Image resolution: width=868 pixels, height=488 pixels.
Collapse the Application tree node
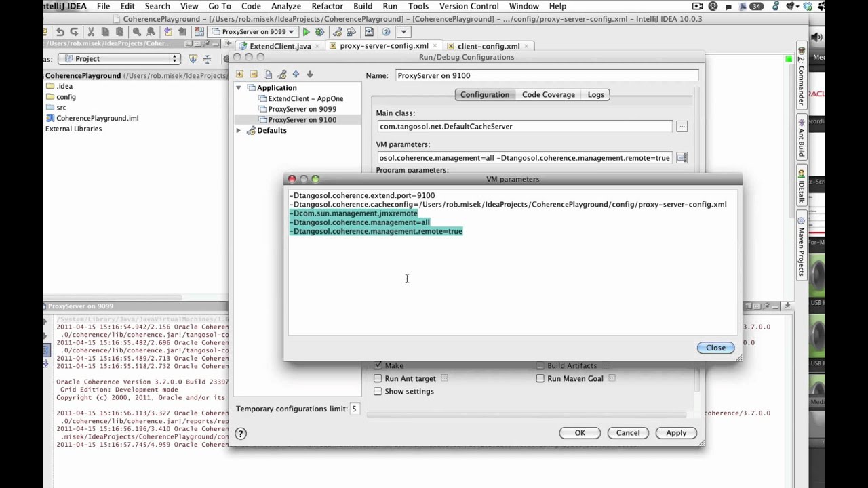click(239, 88)
